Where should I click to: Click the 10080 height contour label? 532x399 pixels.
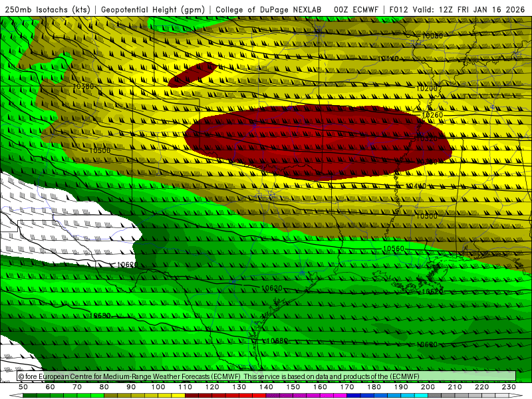432,36
